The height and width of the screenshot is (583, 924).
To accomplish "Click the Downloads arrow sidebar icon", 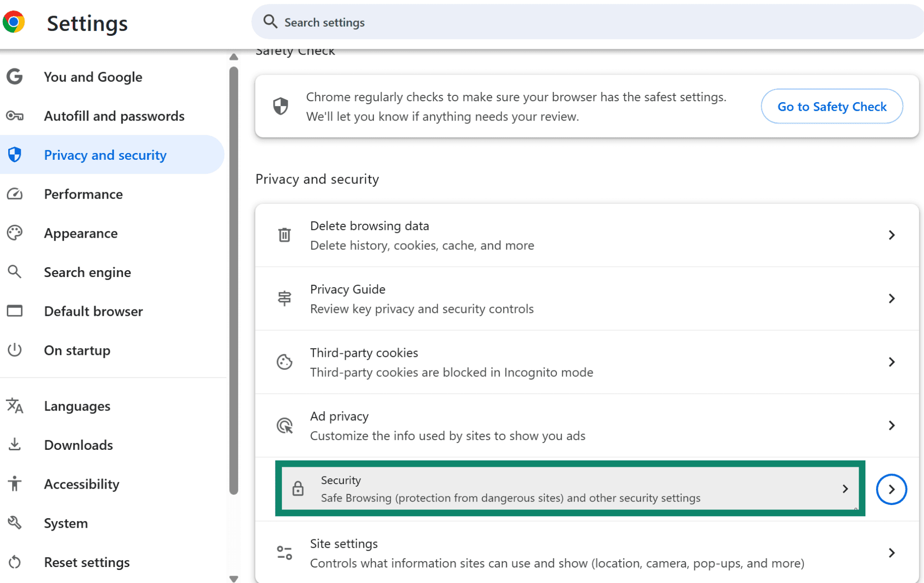I will 15,445.
